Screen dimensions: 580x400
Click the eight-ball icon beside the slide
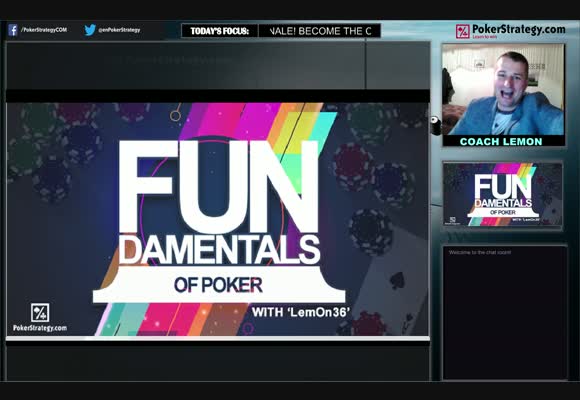pyautogui.click(x=435, y=121)
